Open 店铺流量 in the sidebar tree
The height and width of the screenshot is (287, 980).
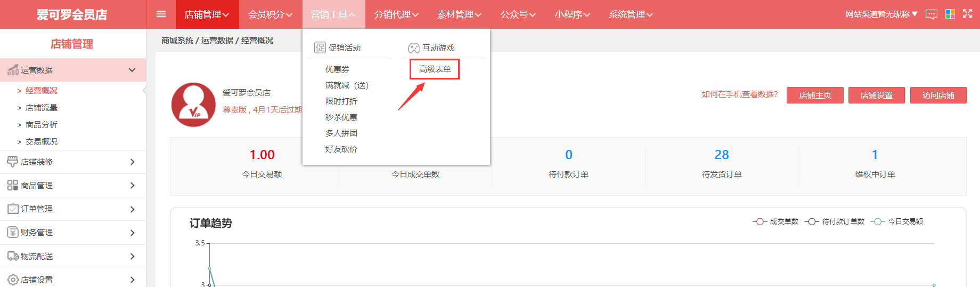[x=42, y=108]
